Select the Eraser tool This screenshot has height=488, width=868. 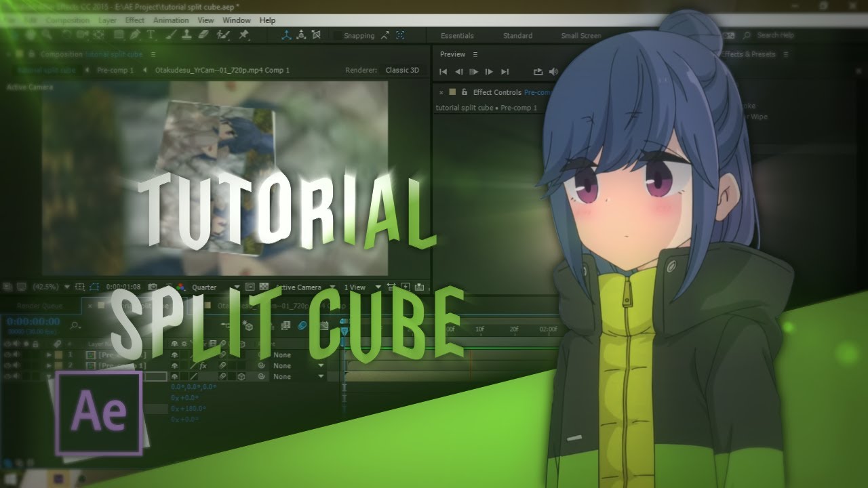tap(204, 35)
